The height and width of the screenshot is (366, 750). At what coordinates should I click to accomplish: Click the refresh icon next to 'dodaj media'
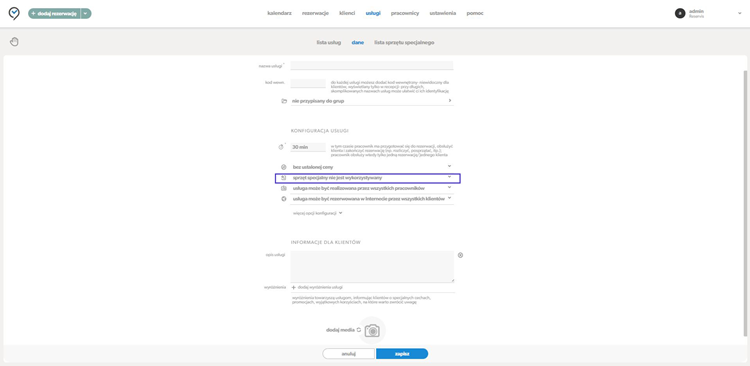[x=359, y=330]
